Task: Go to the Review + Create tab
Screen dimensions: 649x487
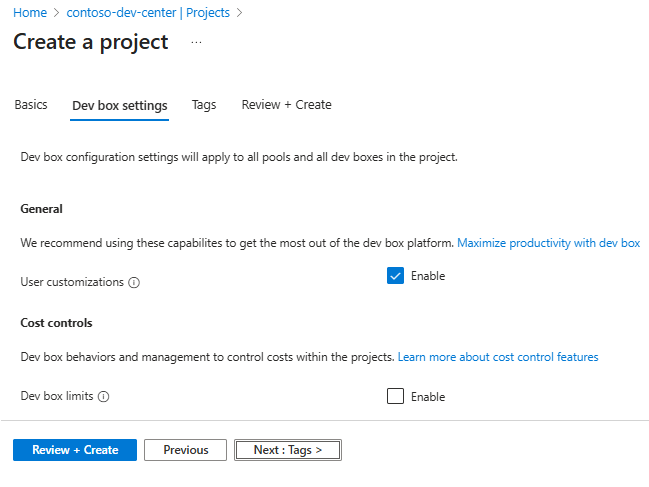Action: 286,105
